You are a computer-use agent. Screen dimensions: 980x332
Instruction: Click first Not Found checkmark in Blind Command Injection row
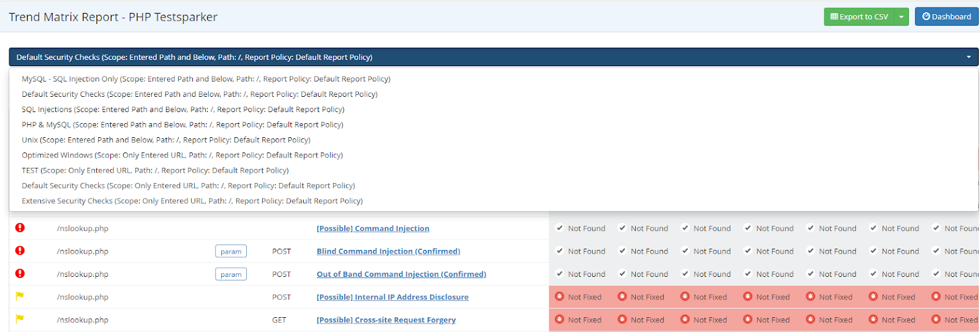(559, 251)
